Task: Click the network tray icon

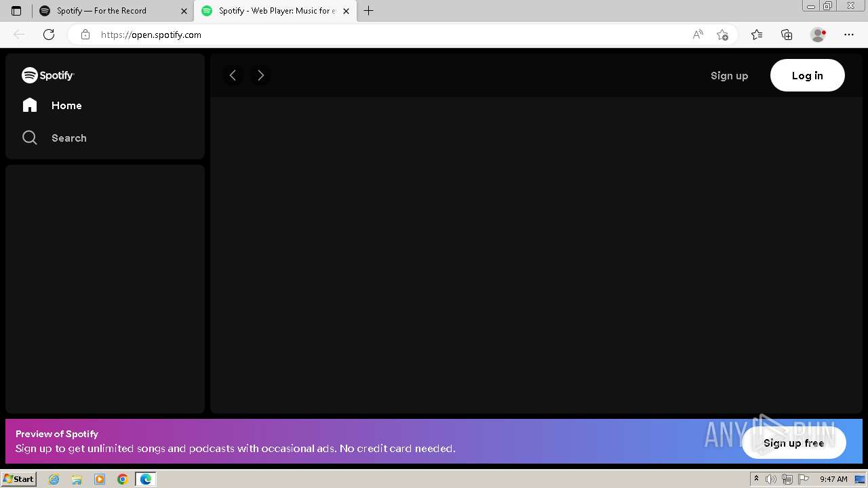Action: (787, 479)
